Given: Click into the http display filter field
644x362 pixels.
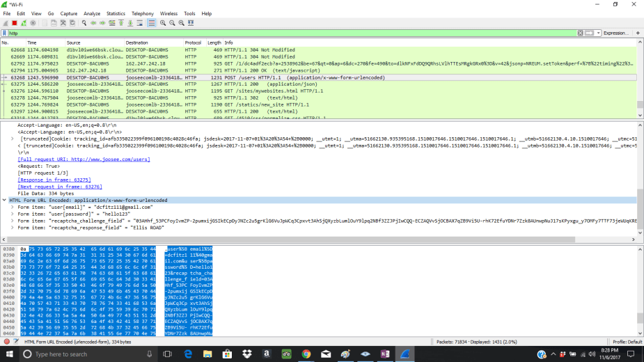Looking at the screenshot, I should coord(278,33).
